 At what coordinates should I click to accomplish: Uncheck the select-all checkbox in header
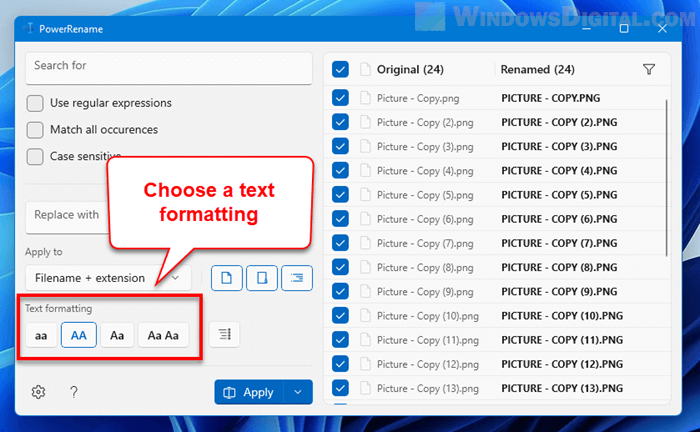pyautogui.click(x=340, y=70)
